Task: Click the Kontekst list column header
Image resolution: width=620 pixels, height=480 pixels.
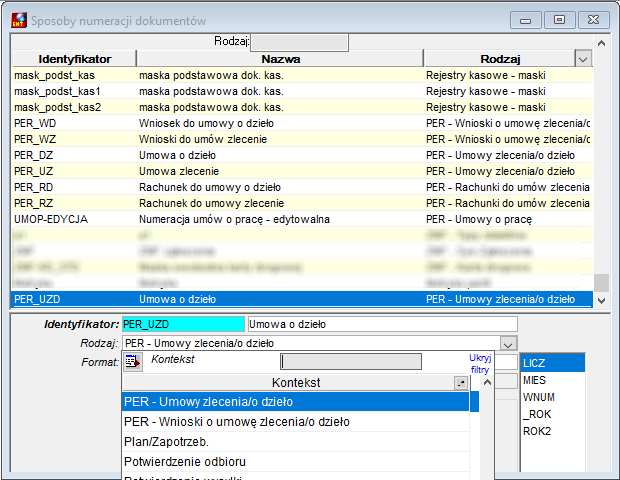Action: tap(296, 383)
